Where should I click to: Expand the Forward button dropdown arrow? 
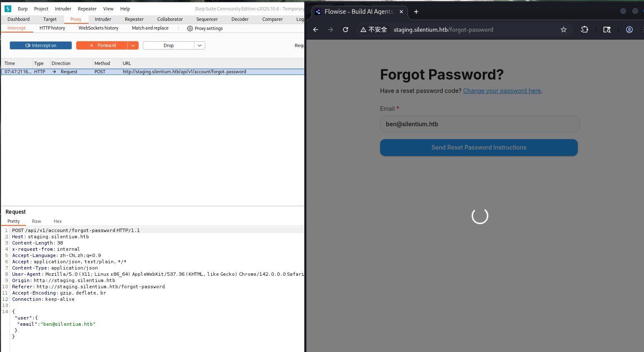pos(133,45)
